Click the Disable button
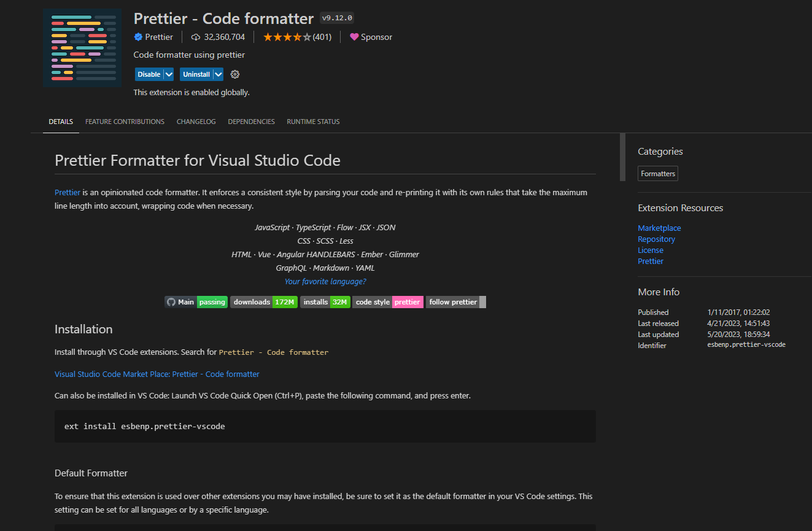Image resolution: width=812 pixels, height=531 pixels. tap(149, 74)
